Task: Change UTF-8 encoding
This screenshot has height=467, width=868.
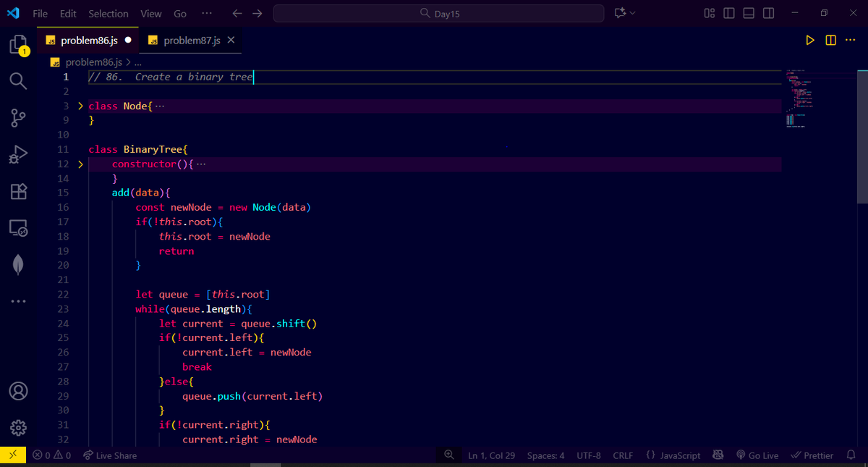Action: (x=589, y=455)
